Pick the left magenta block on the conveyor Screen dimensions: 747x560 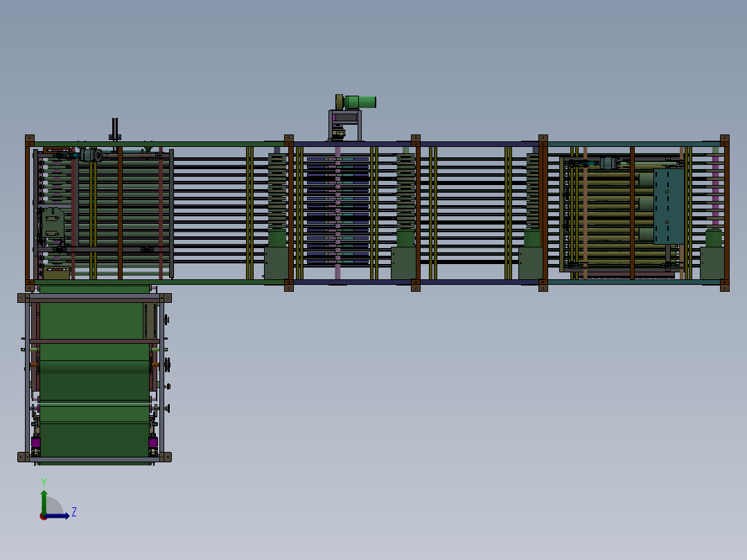[x=36, y=442]
